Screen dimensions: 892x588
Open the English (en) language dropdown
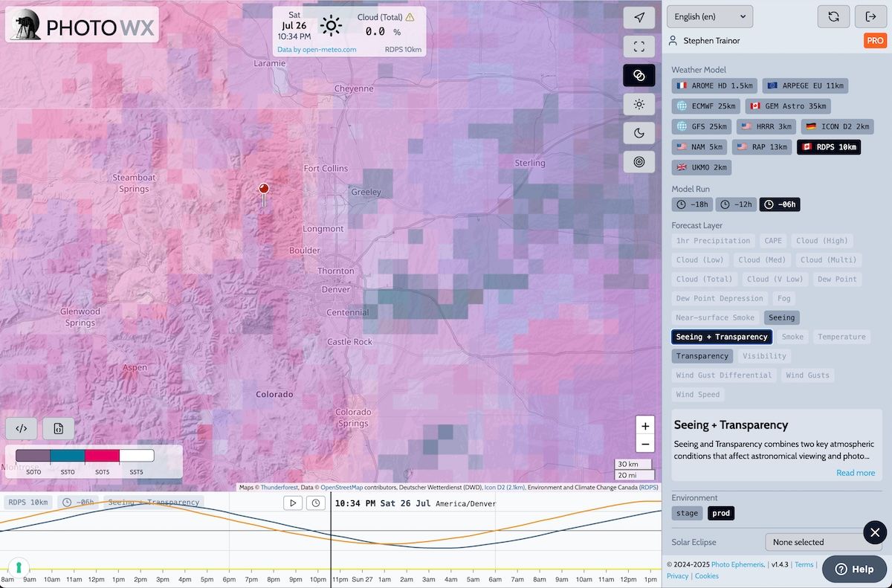(710, 16)
